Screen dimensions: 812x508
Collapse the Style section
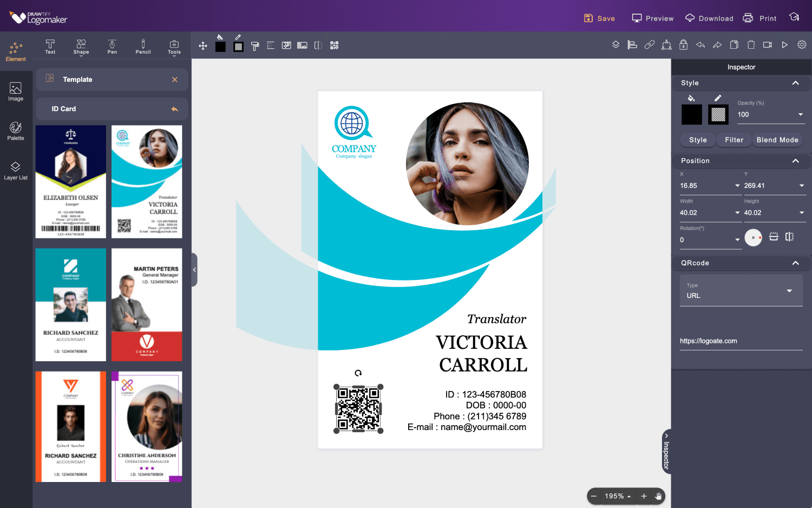click(x=795, y=83)
